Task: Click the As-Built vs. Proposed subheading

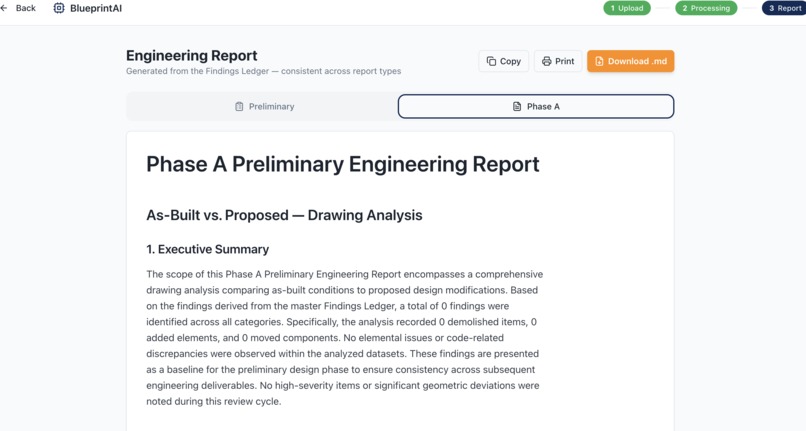Action: [x=284, y=215]
